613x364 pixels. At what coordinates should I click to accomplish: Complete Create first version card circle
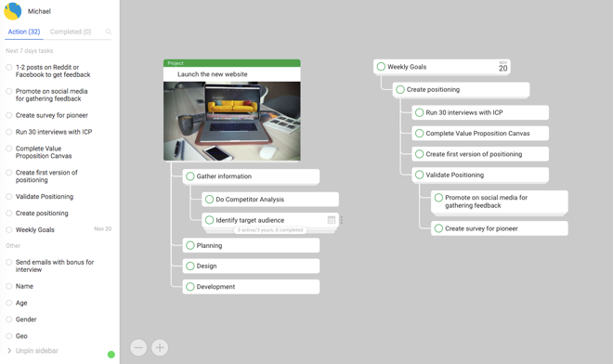pyautogui.click(x=419, y=154)
